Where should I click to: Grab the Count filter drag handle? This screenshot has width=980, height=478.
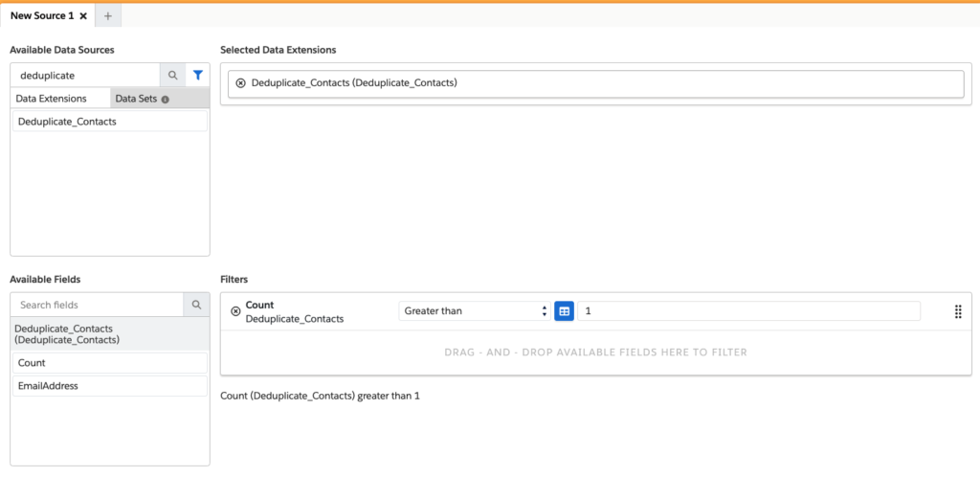tap(957, 311)
